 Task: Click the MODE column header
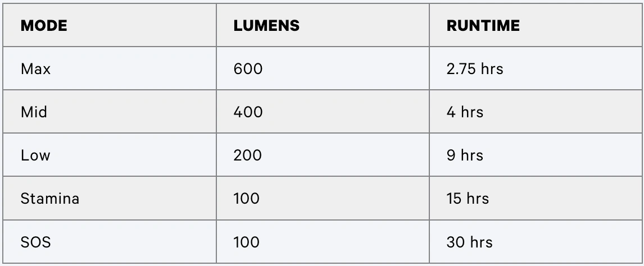point(43,26)
